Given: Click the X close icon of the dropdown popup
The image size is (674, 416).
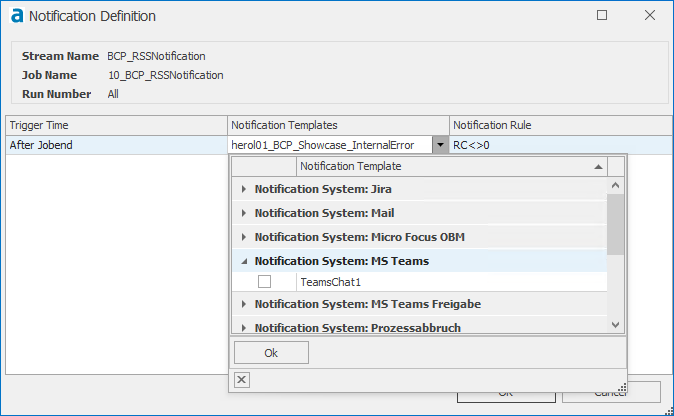Looking at the screenshot, I should click(242, 380).
